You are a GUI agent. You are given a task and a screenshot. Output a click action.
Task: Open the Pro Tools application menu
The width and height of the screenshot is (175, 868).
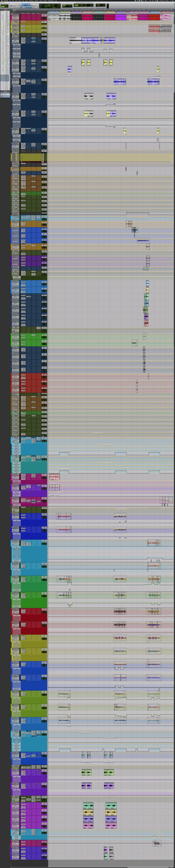[x=6, y=1]
